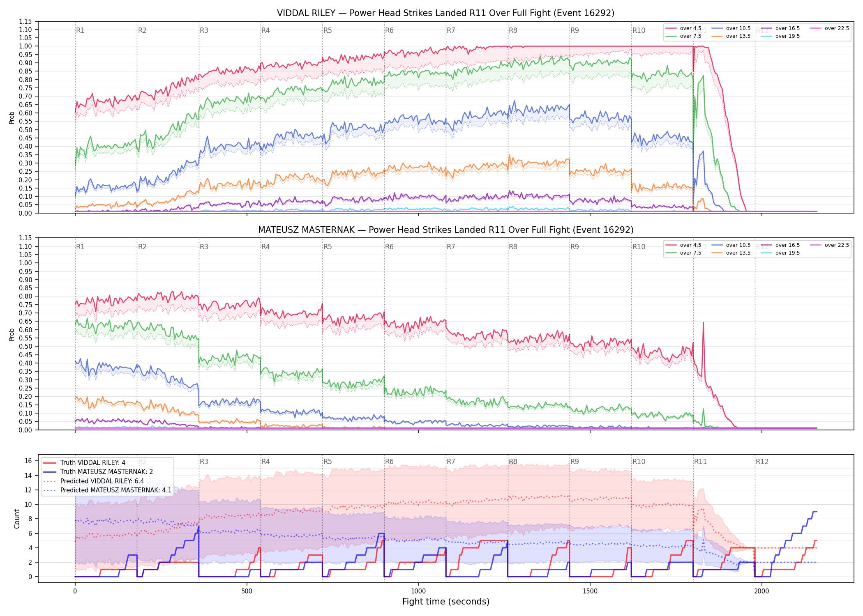Select 'over 16.5' label in Masternak chart legend
The width and height of the screenshot is (863, 616).
click(787, 245)
